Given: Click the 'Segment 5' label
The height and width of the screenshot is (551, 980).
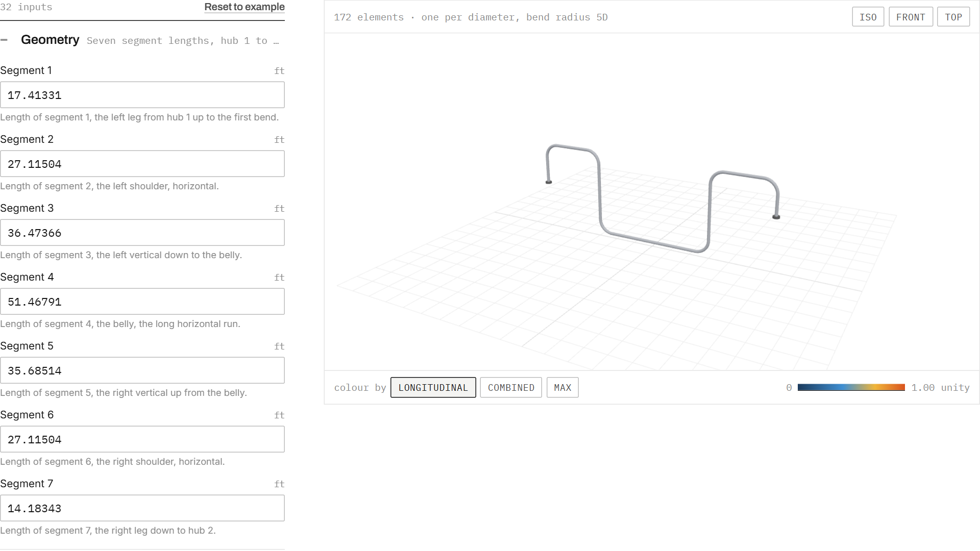Looking at the screenshot, I should tap(27, 346).
